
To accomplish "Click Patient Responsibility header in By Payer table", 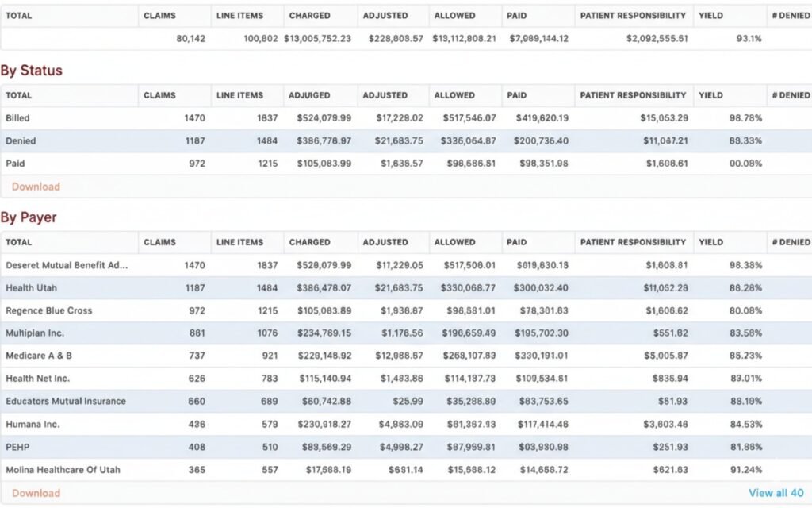I will pos(632,242).
